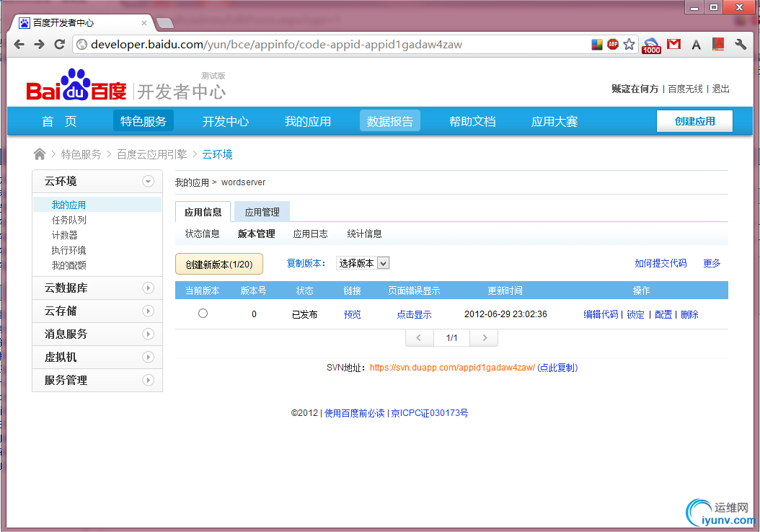
Task: Open the Gmail extension icon
Action: pyautogui.click(x=673, y=44)
